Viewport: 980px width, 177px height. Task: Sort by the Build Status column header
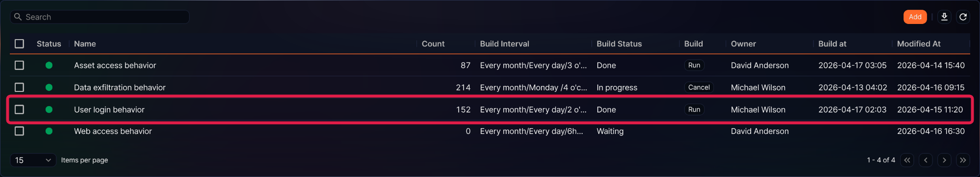[619, 44]
